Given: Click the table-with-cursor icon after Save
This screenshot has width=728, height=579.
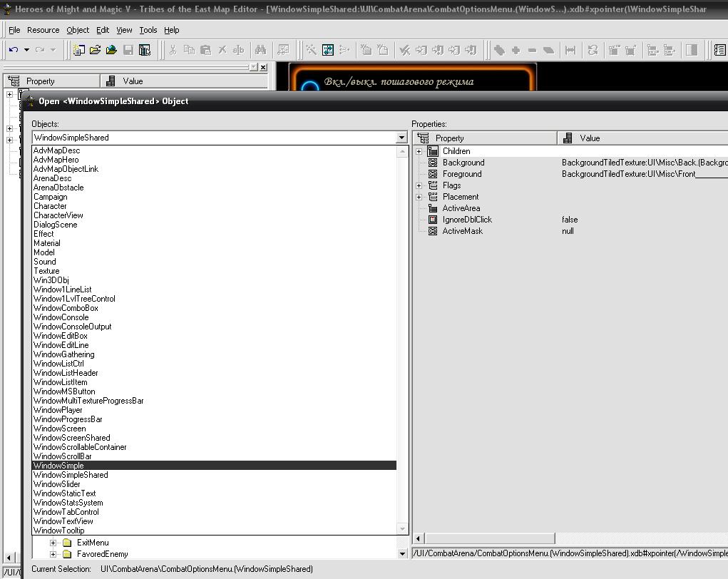Looking at the screenshot, I should 145,50.
